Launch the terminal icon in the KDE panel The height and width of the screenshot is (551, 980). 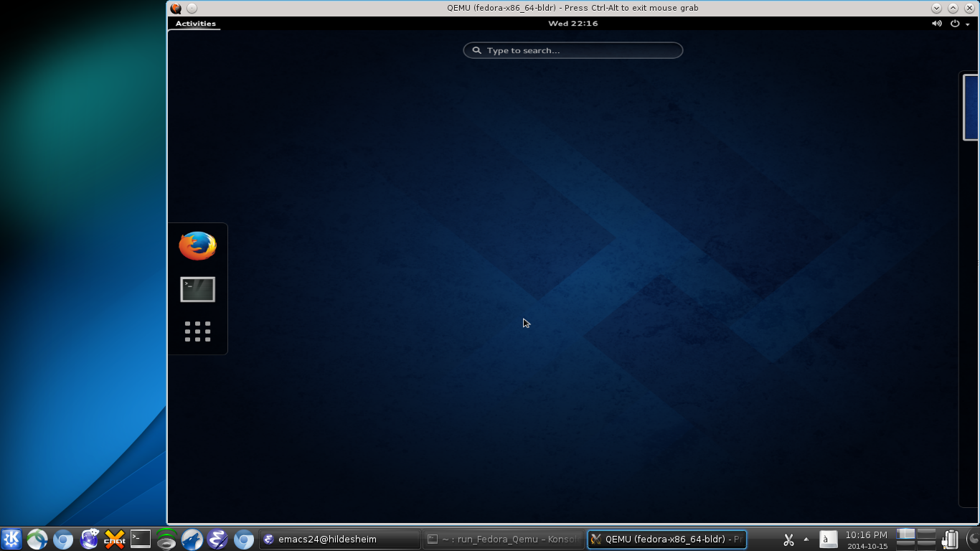(141, 539)
